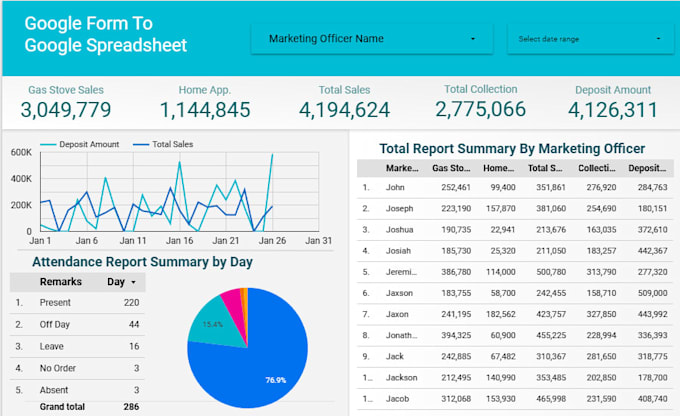Select the Jaxon row name

point(397,314)
